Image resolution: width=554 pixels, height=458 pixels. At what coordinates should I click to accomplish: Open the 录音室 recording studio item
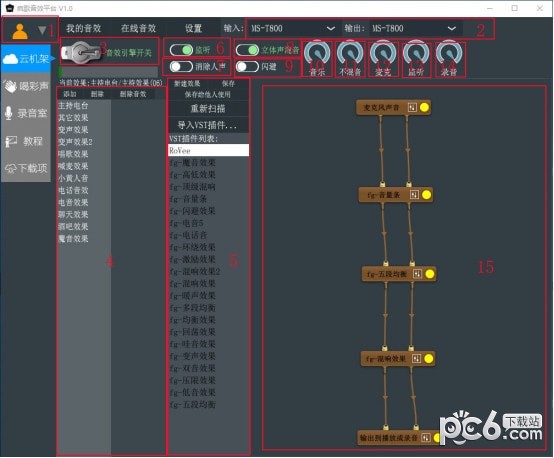pyautogui.click(x=26, y=113)
